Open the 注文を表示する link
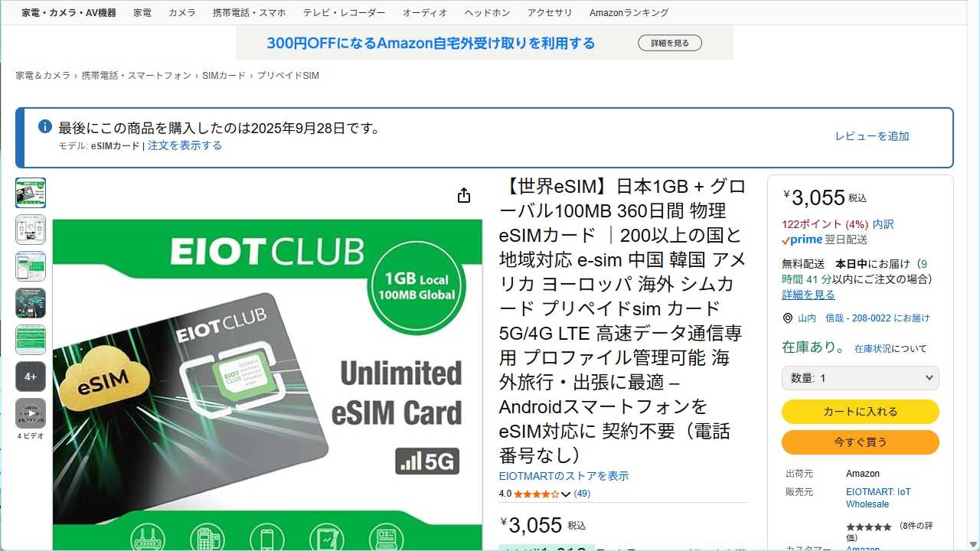This screenshot has height=551, width=980. 185,145
